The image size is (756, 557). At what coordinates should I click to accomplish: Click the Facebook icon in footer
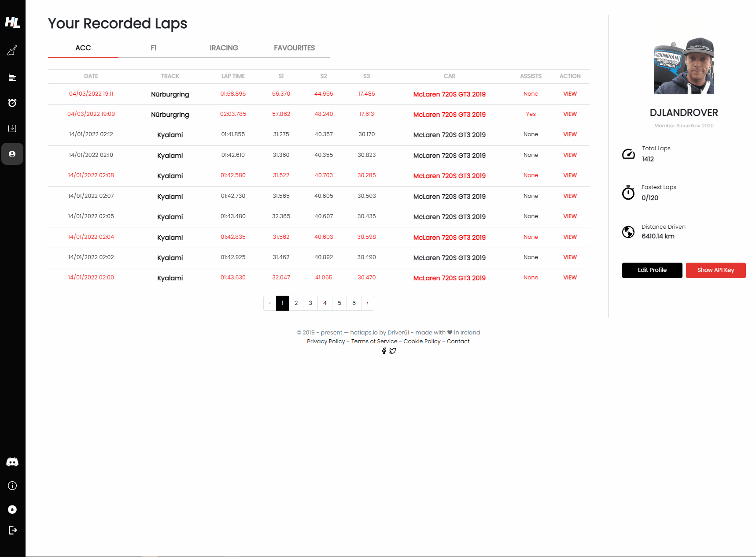click(384, 351)
